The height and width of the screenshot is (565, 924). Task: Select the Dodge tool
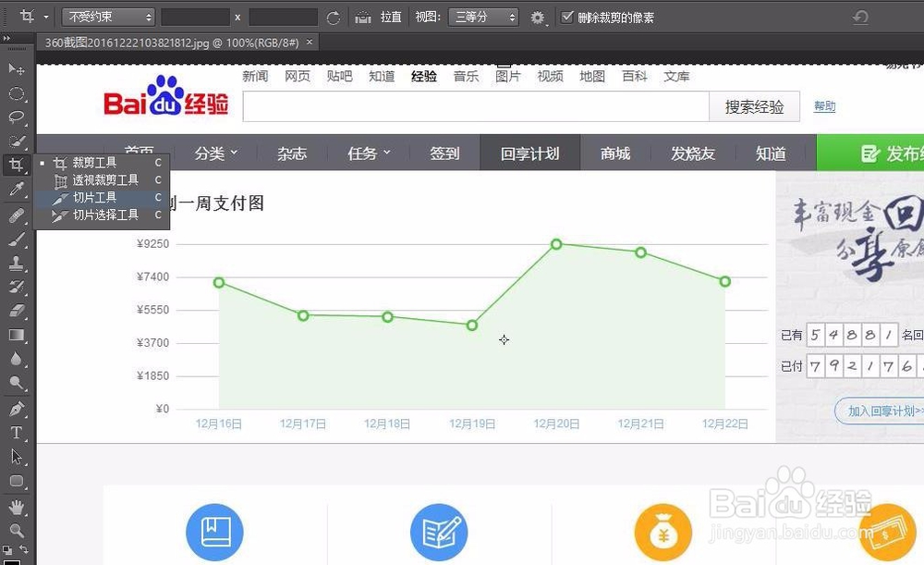17,383
